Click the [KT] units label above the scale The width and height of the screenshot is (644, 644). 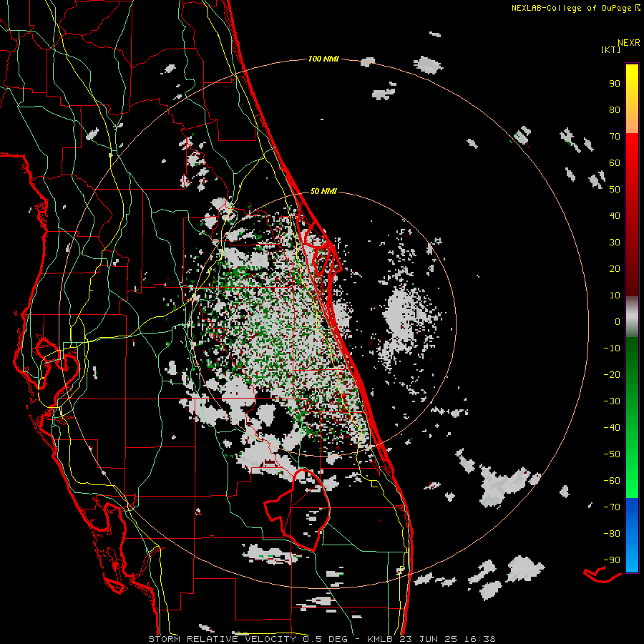click(x=610, y=49)
